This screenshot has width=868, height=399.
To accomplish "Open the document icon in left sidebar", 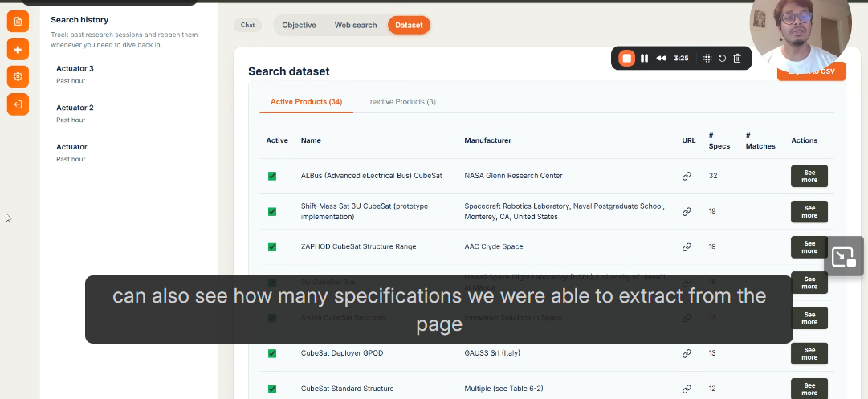I will coord(18,21).
